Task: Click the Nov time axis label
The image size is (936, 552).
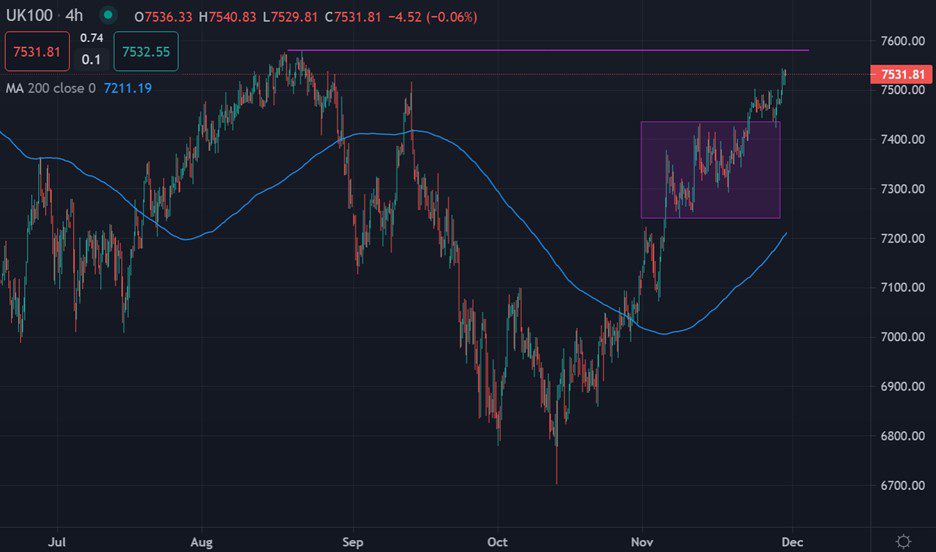Action: pos(642,542)
